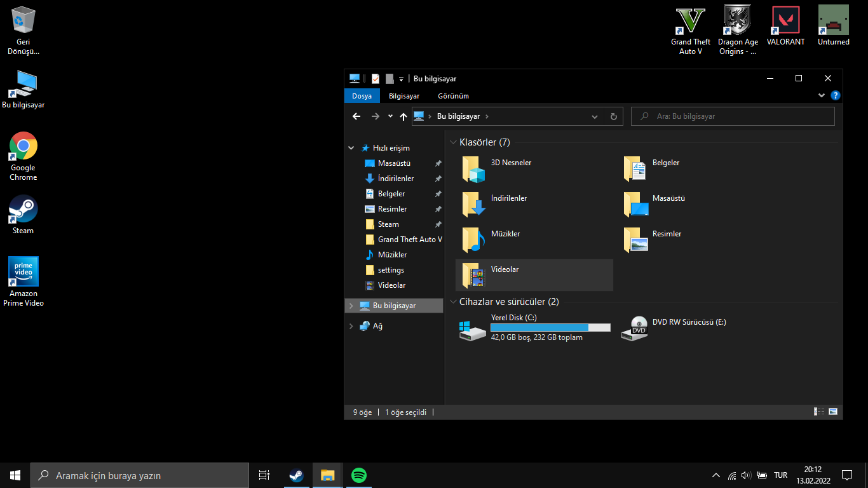Open İndirilenler in quick access sidebar

pyautogui.click(x=395, y=179)
